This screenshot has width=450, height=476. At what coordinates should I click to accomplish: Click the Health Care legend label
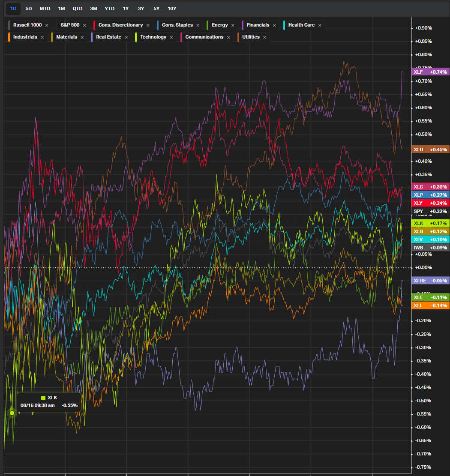click(301, 25)
